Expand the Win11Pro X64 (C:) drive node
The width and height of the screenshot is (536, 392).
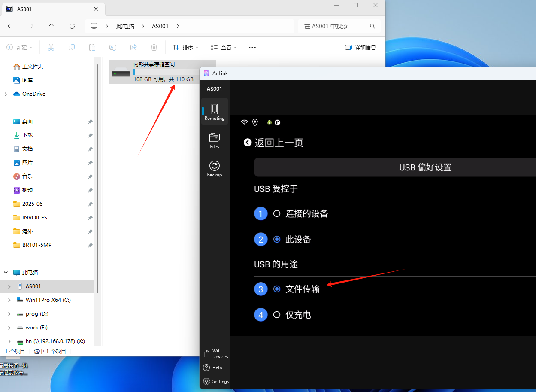(9, 300)
